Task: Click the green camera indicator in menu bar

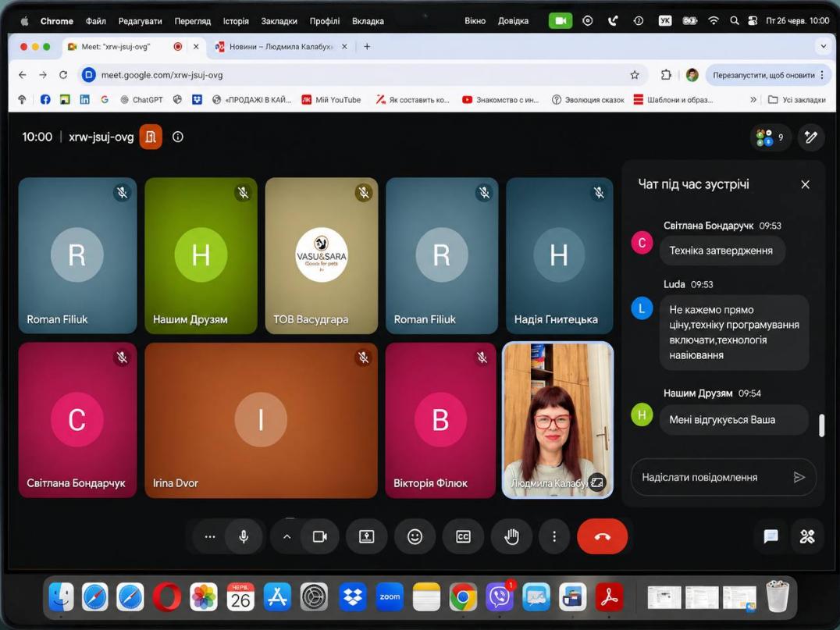Action: [x=561, y=21]
